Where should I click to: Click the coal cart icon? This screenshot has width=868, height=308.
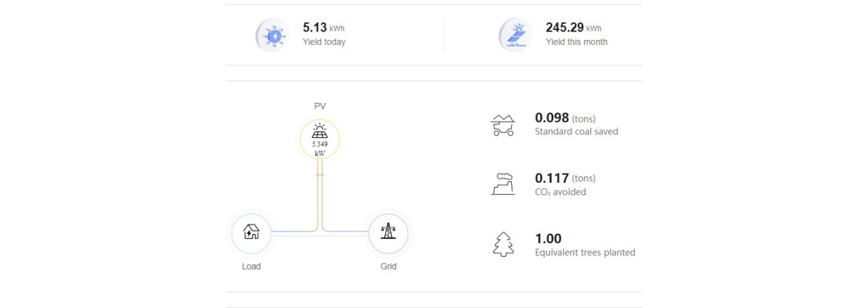point(503,125)
